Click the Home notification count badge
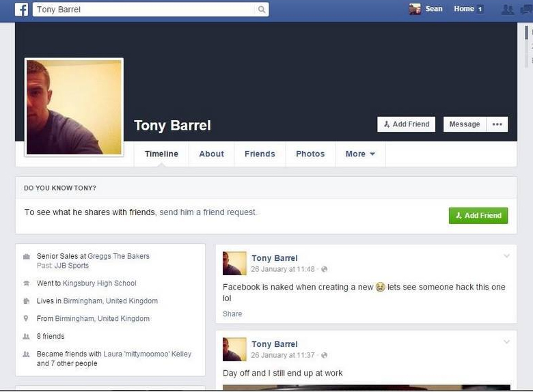This screenshot has height=392, width=533. pyautogui.click(x=480, y=9)
